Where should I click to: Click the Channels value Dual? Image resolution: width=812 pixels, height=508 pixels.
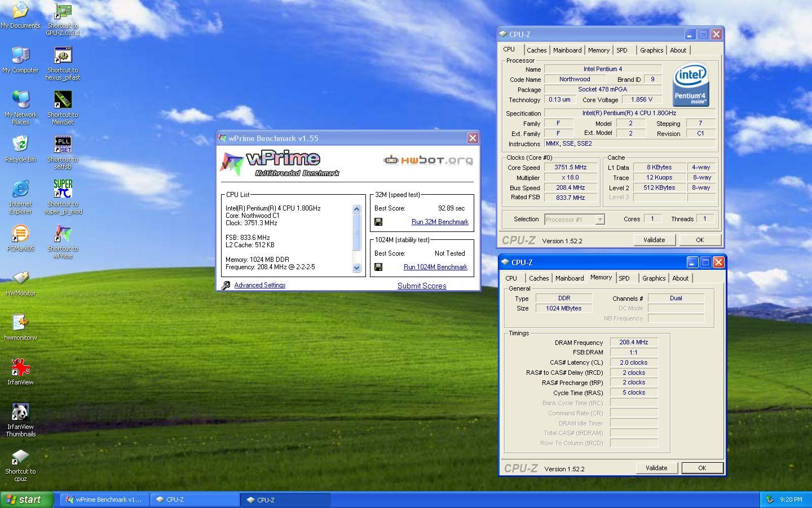[676, 298]
